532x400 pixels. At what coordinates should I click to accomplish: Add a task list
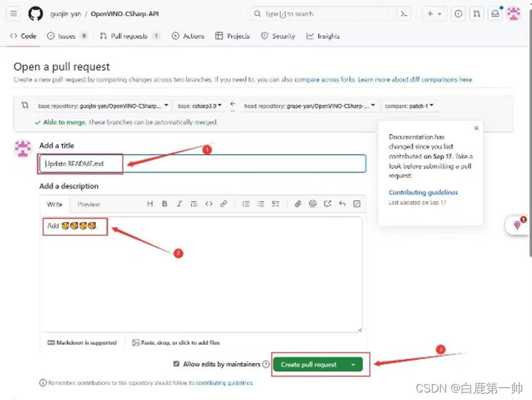275,204
